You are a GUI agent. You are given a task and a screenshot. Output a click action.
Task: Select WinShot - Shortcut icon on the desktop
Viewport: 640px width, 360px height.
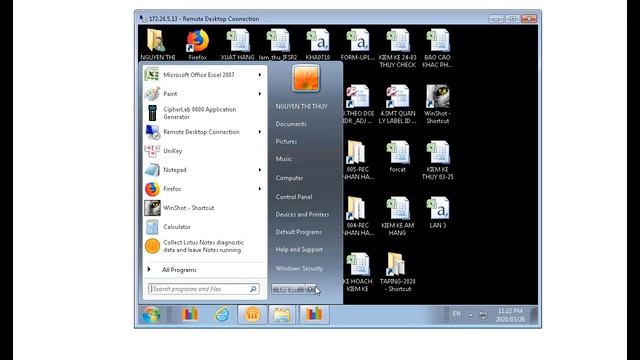click(437, 104)
